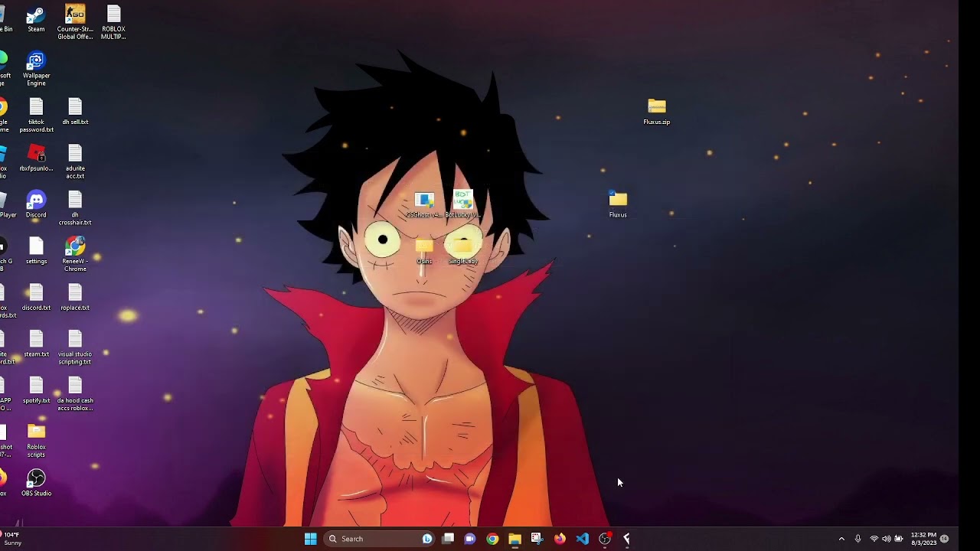Select the discord.txt file
Image resolution: width=980 pixels, height=551 pixels.
pos(36,298)
